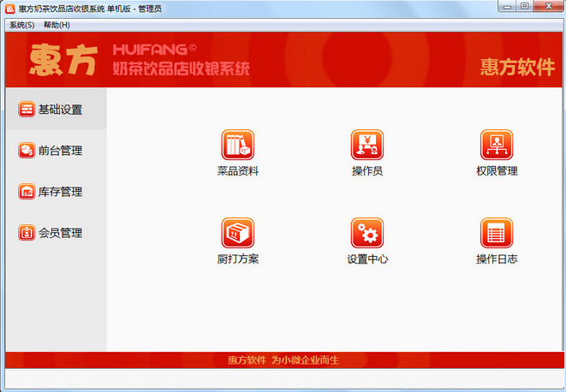Click the 惠方软件 text in banner
Screen dimensions: 566x392
(517, 67)
